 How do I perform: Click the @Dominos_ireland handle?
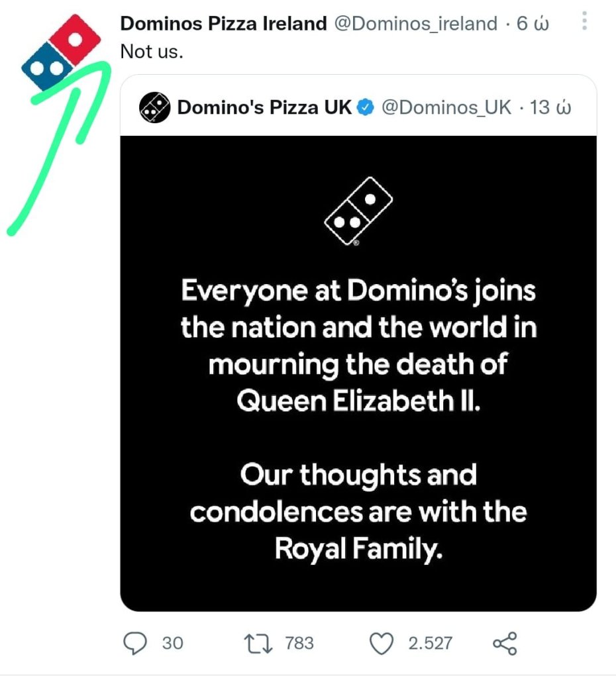415,24
